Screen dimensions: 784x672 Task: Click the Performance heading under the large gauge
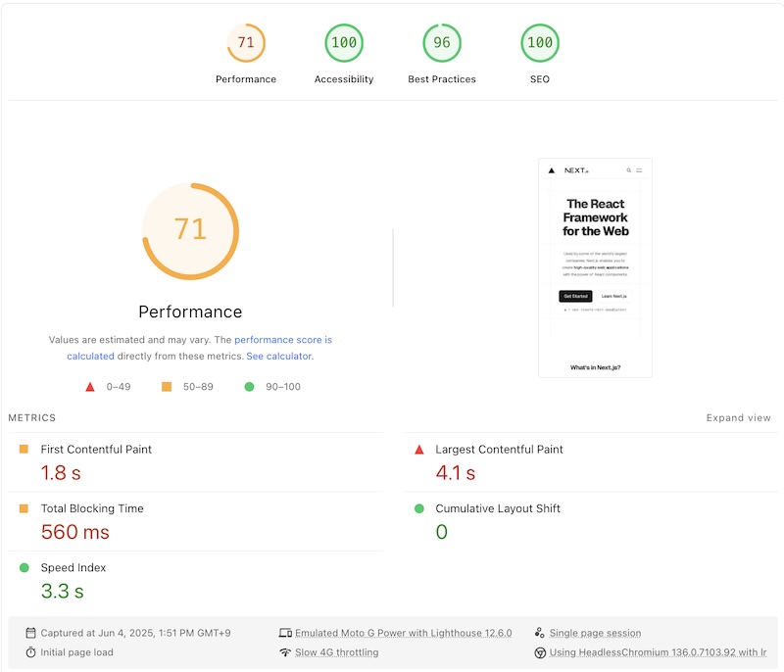190,312
